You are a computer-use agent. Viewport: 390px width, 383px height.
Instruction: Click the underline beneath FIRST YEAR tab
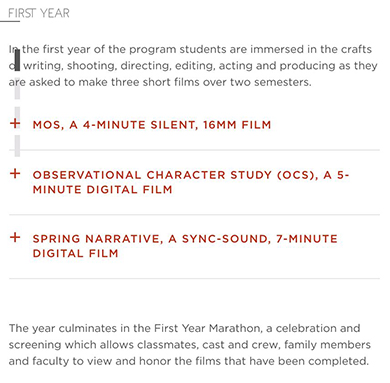click(10, 22)
